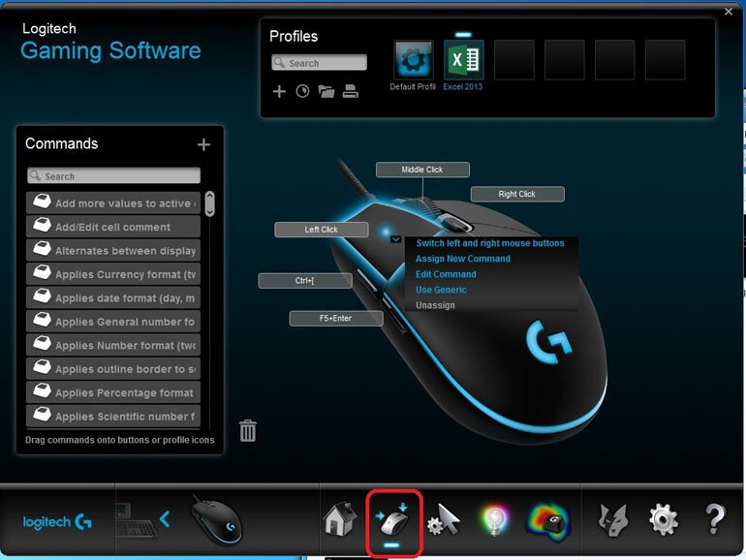Select 'Applies Scientific number' command
Viewport: 746px width, 560px height.
[x=113, y=416]
